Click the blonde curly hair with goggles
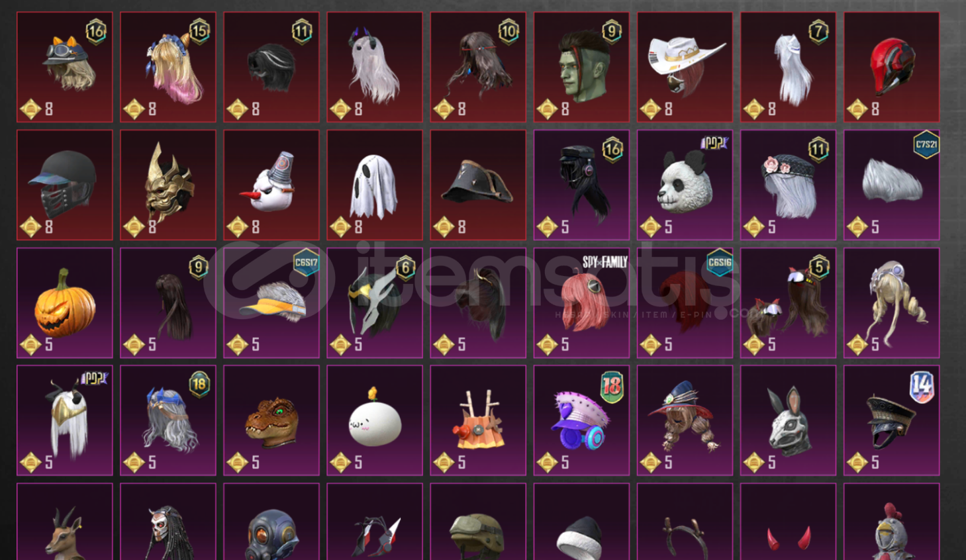966x560 pixels. (x=891, y=303)
